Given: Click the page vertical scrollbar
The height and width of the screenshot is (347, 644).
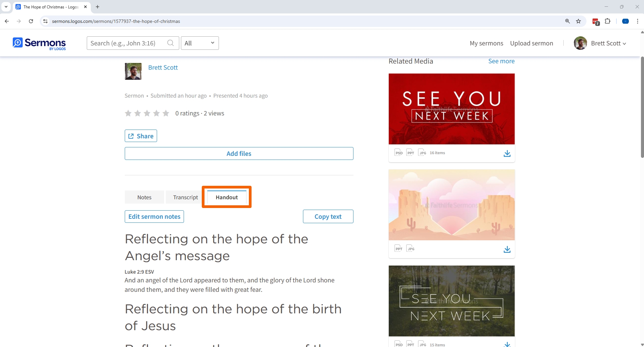Looking at the screenshot, I should (642, 107).
